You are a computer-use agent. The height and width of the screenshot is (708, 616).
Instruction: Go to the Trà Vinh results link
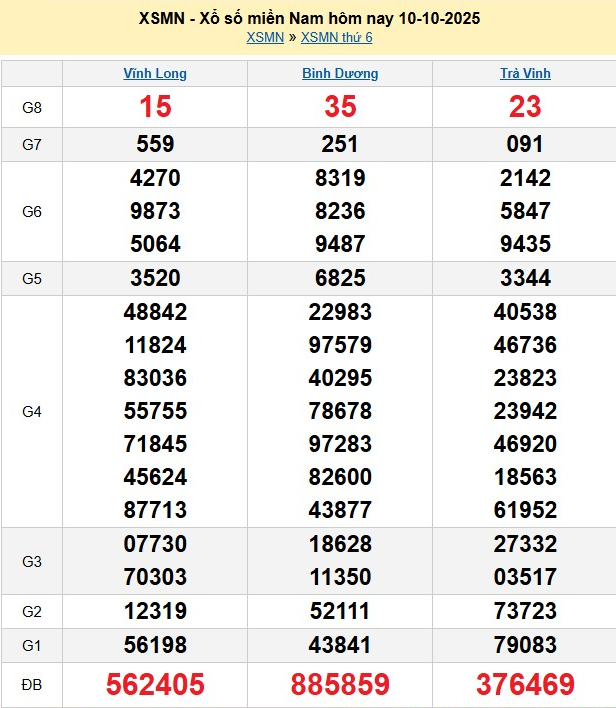pyautogui.click(x=525, y=73)
